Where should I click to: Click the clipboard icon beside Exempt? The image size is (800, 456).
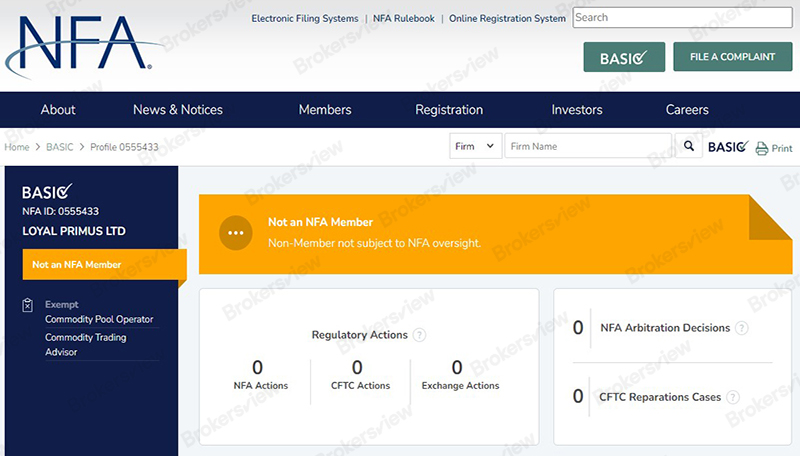click(x=28, y=305)
